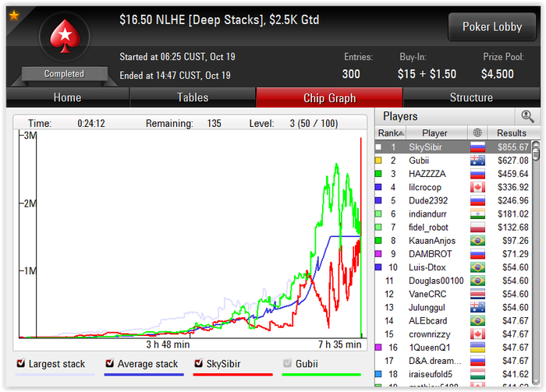Click the Poker Lobby button
This screenshot has height=392, width=546.
point(492,26)
